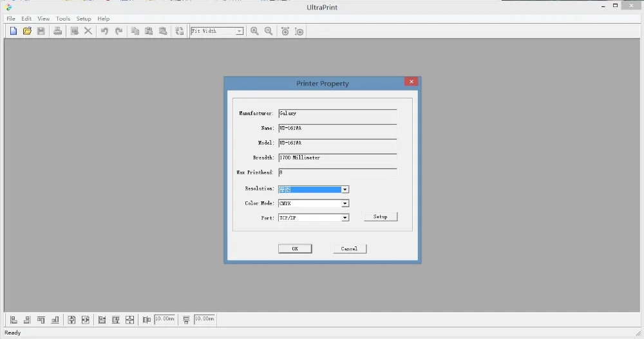Click the Zoom In magnifier icon
Image resolution: width=644 pixels, height=339 pixels.
254,31
